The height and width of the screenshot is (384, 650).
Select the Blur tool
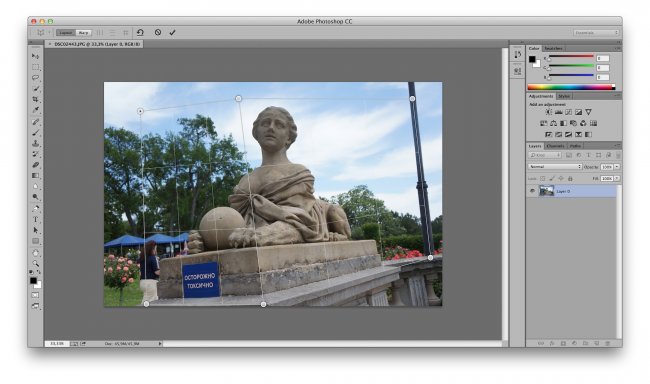(36, 187)
